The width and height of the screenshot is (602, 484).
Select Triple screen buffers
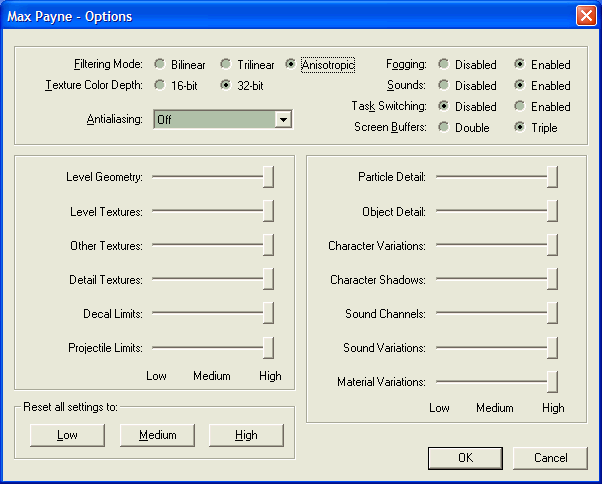tap(536, 127)
